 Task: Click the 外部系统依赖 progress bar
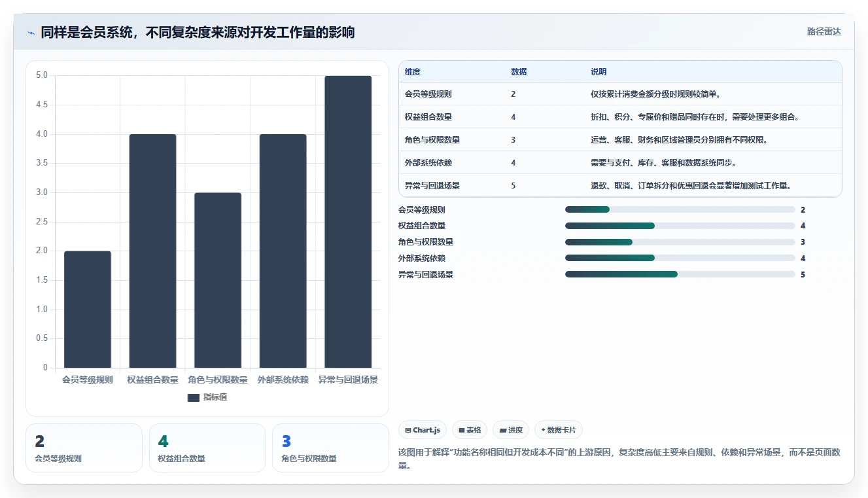[x=680, y=258]
